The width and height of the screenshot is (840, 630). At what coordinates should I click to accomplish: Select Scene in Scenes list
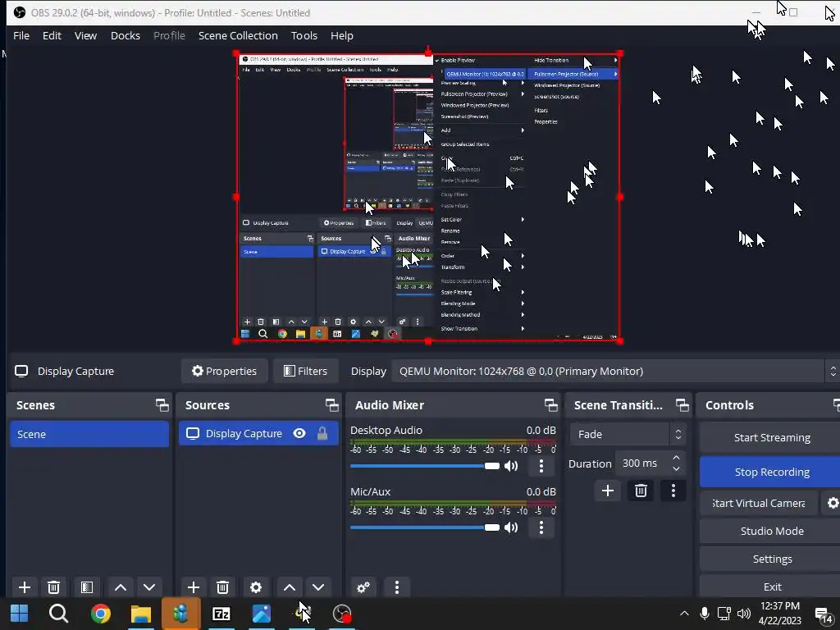89,434
